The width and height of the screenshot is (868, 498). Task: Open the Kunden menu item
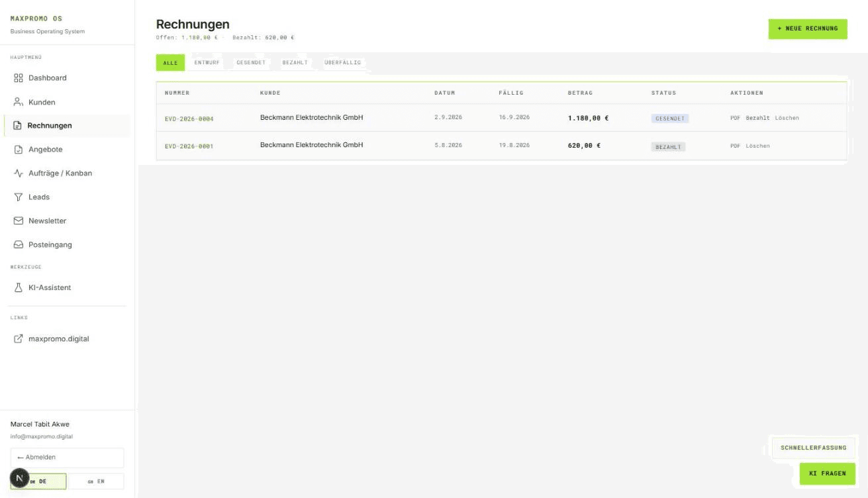point(67,102)
